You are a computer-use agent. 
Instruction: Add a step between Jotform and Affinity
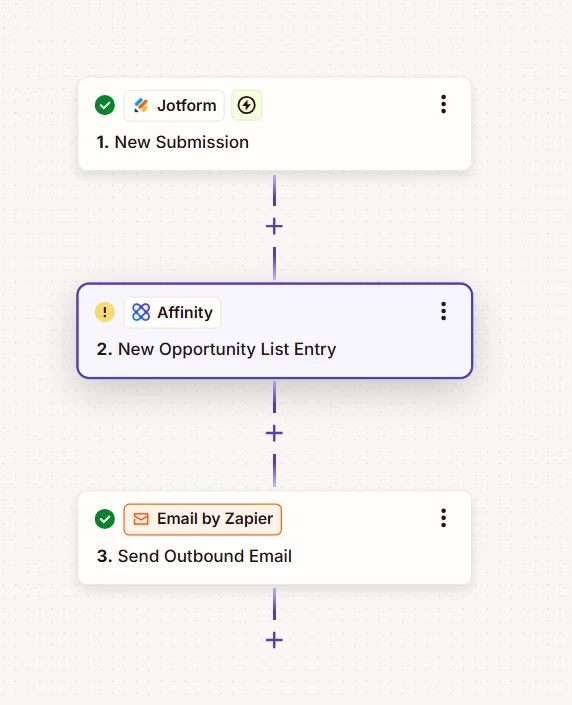(274, 226)
